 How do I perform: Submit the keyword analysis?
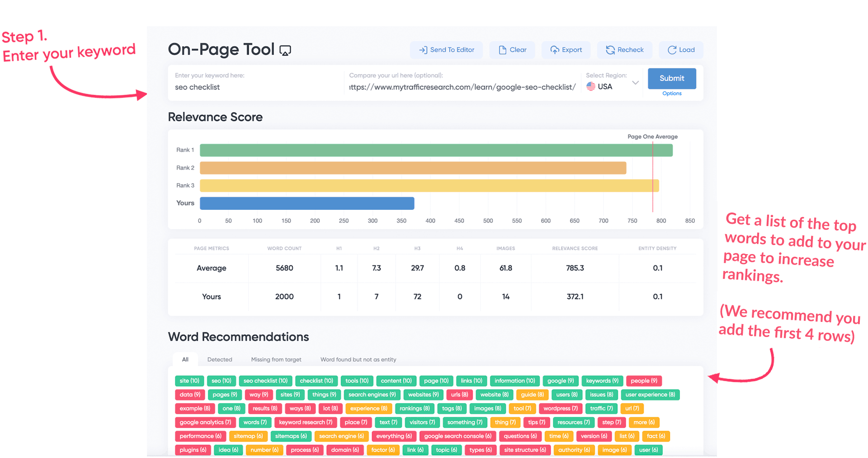[672, 79]
